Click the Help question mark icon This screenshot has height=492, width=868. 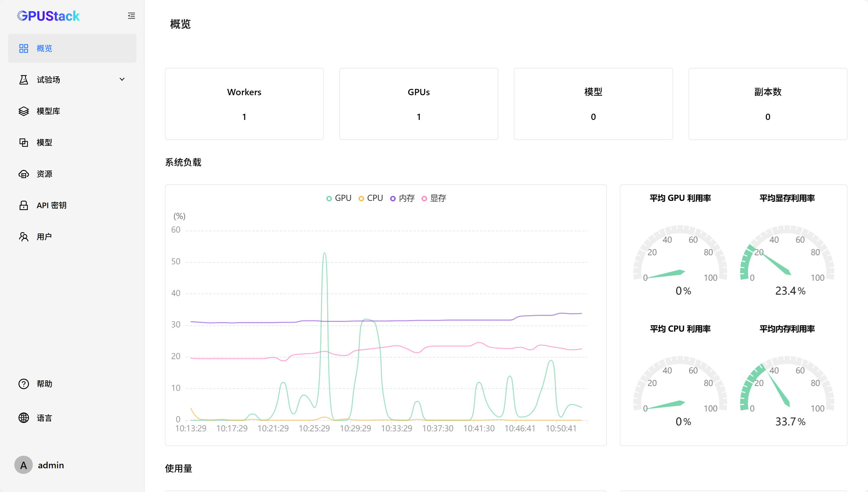coord(23,384)
